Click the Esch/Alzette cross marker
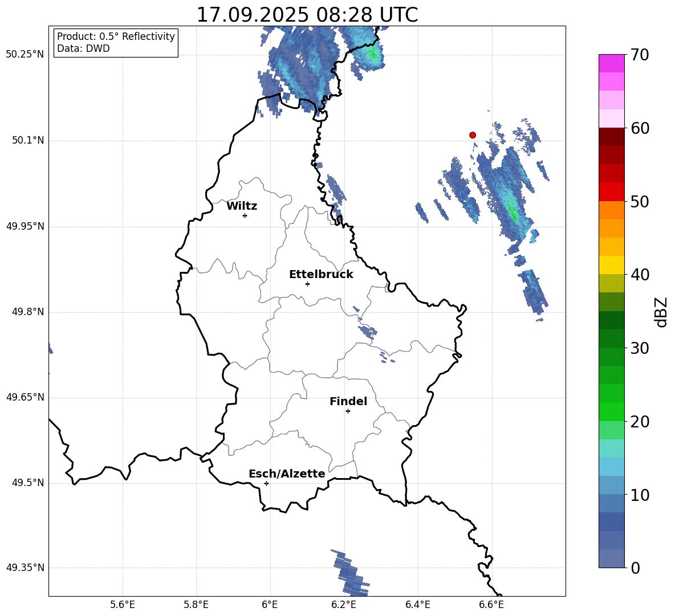 tap(266, 483)
